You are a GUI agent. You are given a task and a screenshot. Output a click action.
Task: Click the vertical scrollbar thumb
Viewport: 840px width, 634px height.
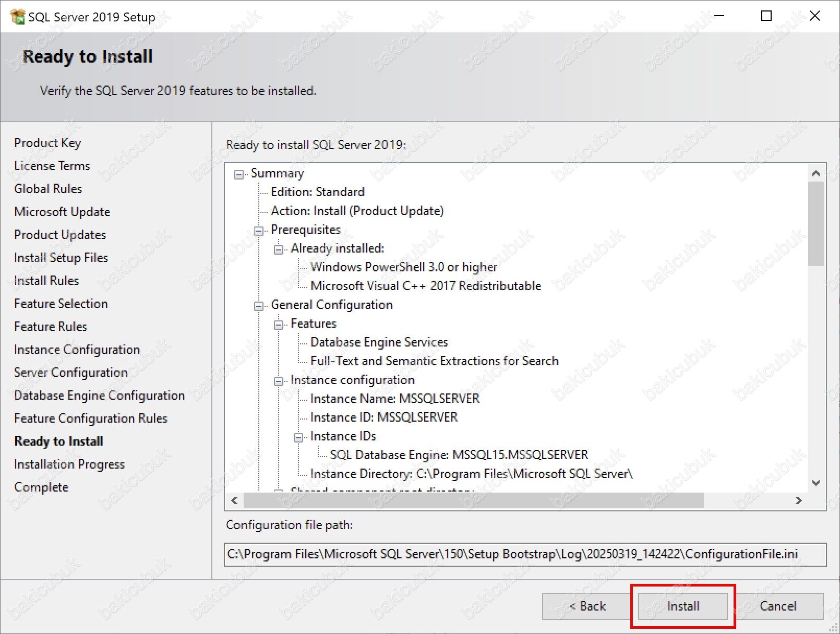point(816,223)
